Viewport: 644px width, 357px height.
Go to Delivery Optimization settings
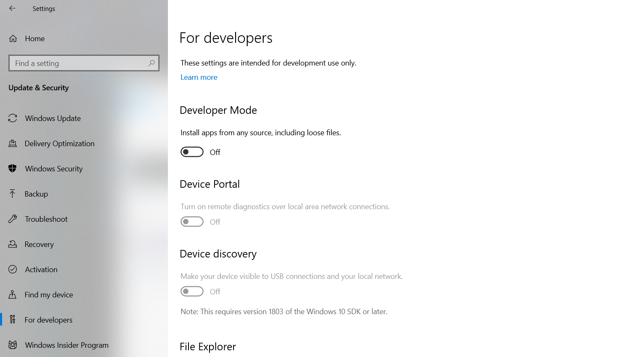(84, 144)
